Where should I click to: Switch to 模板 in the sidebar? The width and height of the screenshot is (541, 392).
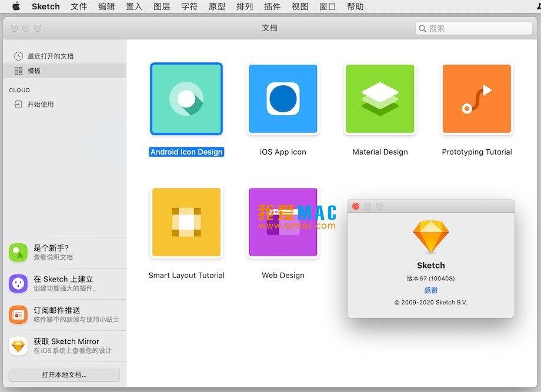coord(36,69)
